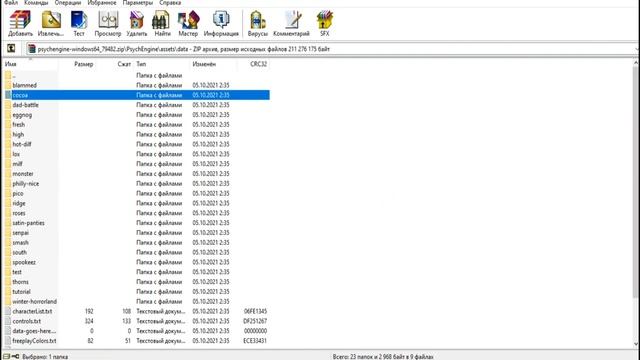
Task: Select the milf folder
Action: coord(17,164)
